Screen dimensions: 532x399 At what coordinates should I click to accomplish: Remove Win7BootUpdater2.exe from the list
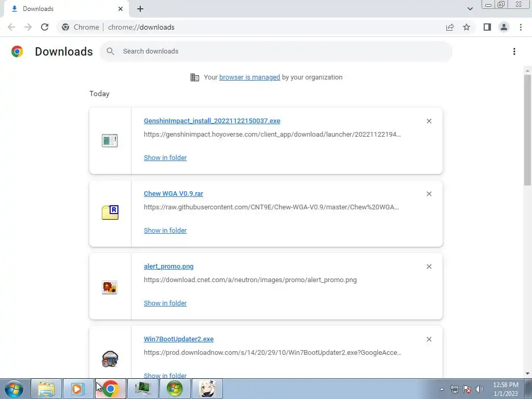coord(429,339)
